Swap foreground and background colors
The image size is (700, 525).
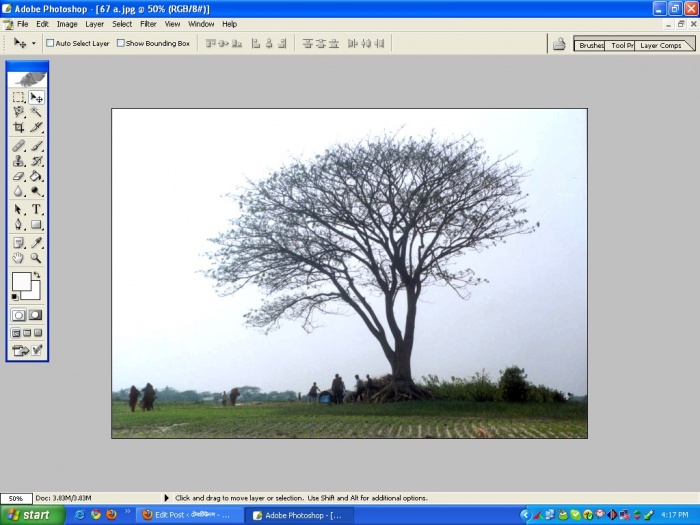[x=38, y=275]
